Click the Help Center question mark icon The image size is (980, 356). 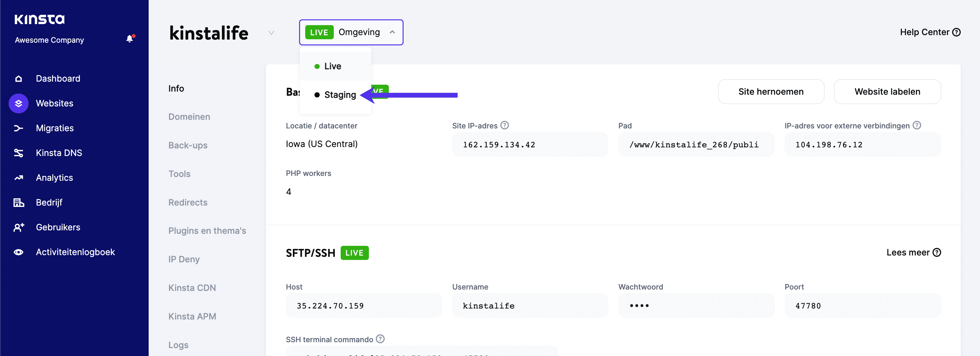pos(956,32)
